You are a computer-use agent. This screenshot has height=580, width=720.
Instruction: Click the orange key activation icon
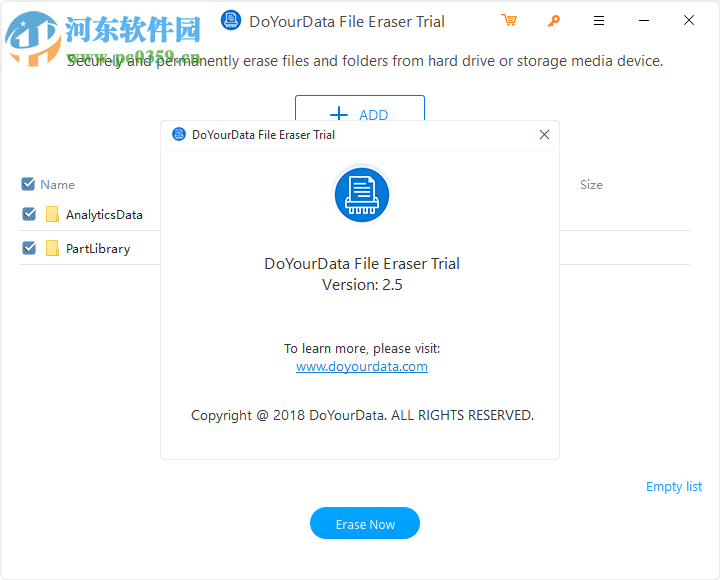pos(554,21)
